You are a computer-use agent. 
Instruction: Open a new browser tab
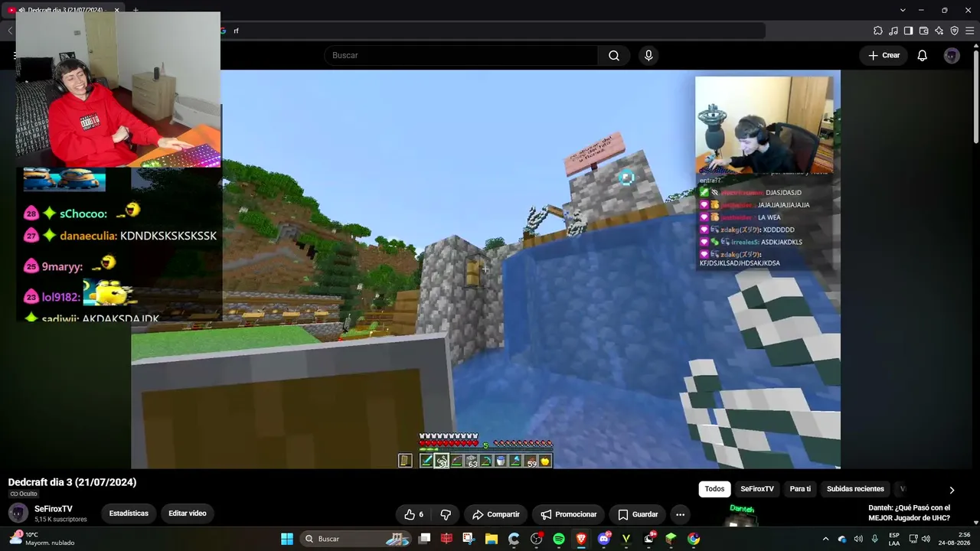point(136,10)
